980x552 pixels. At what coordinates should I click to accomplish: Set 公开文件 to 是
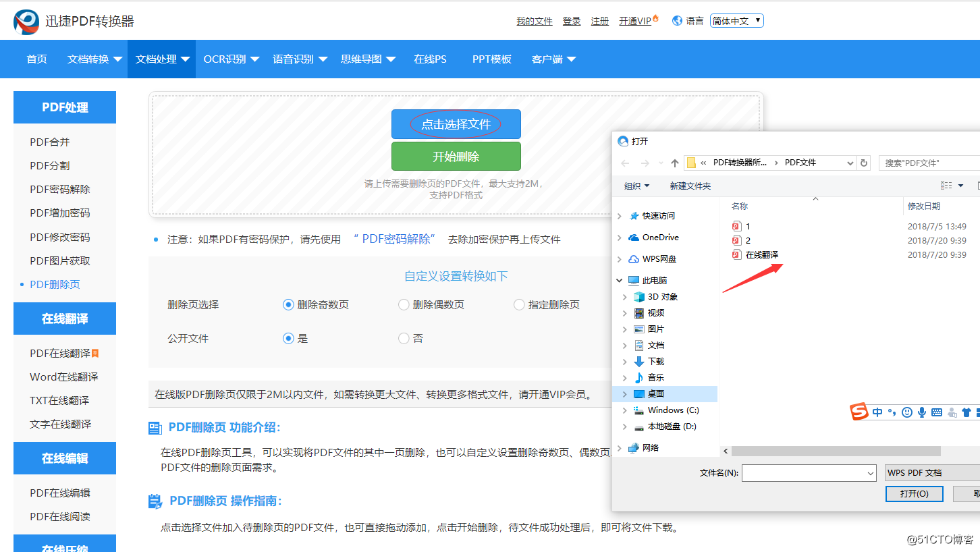pos(288,338)
